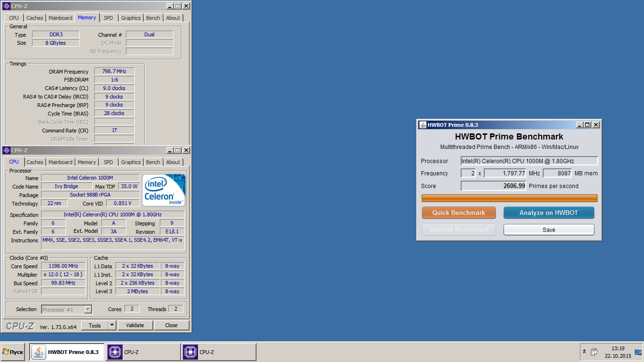Select Mainboard tab in upper CPU-Z window
Viewport: 644px width, 362px height.
[x=60, y=18]
